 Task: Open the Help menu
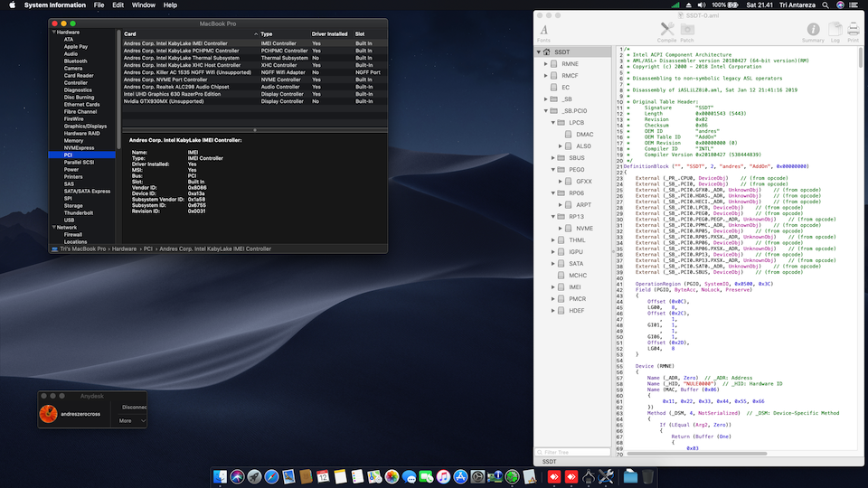pyautogui.click(x=170, y=5)
